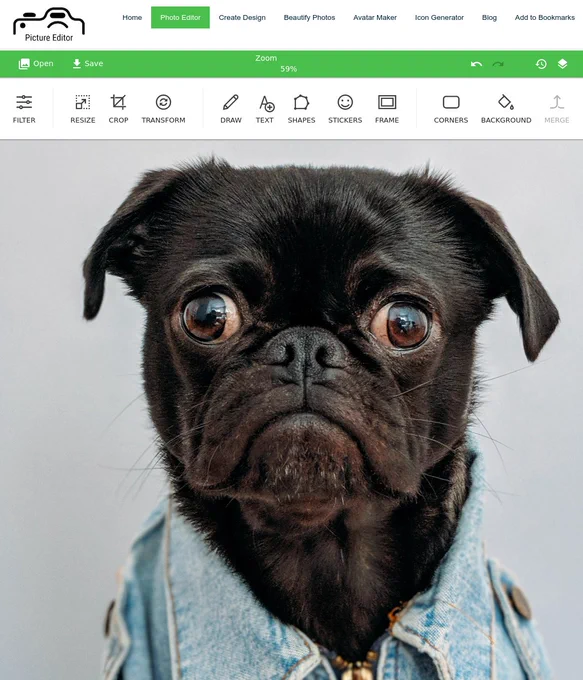The width and height of the screenshot is (583, 680).
Task: Open the Background fill tool
Action: [x=506, y=109]
